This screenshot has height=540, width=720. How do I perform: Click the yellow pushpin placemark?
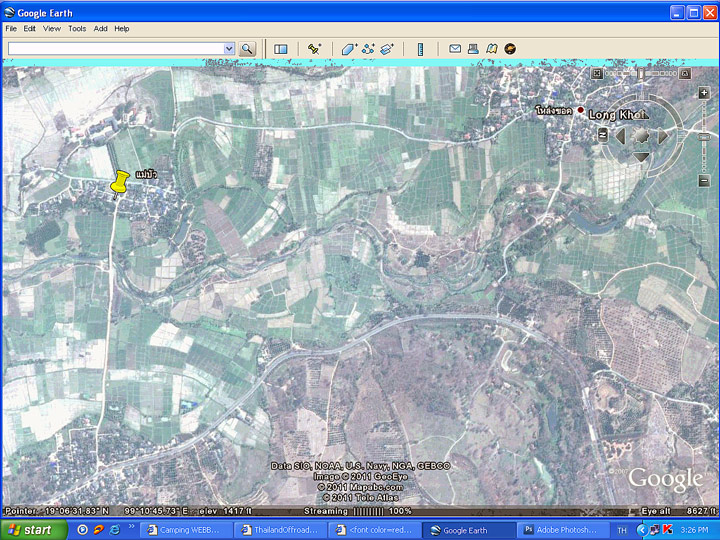tap(119, 183)
